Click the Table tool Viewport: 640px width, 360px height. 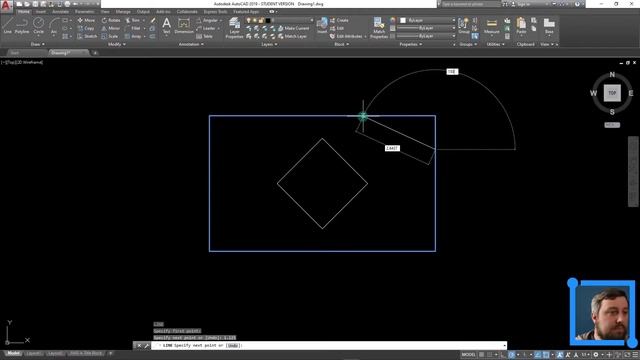coord(204,36)
